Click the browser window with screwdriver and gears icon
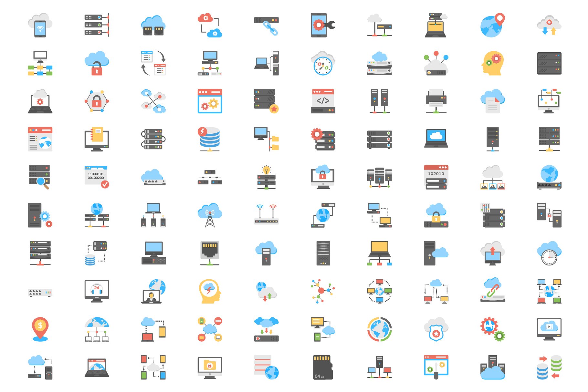 coord(436,367)
